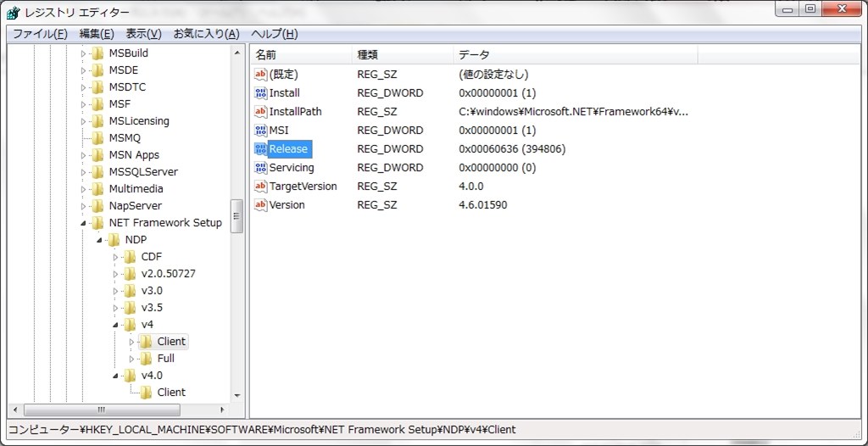Expand the MSDE tree node
868x446 pixels.
(x=84, y=70)
